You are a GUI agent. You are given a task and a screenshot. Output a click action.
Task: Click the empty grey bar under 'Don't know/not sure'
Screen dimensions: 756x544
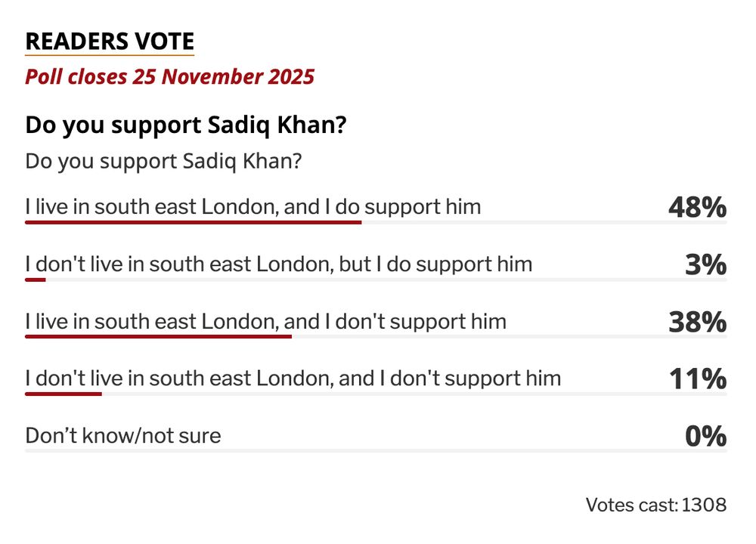pyautogui.click(x=376, y=451)
